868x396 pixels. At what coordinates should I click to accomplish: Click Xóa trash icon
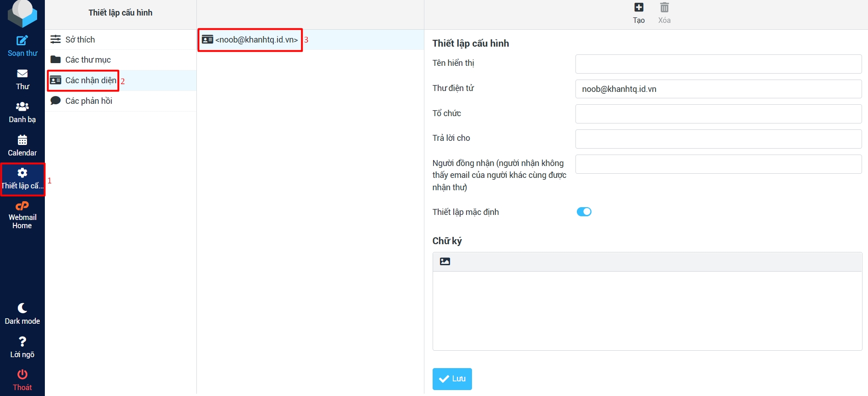[664, 8]
